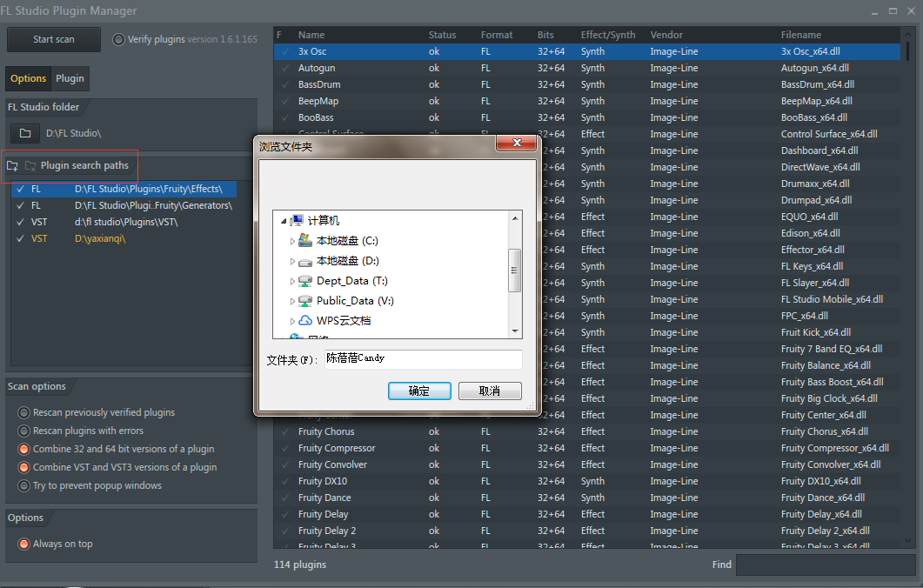Screen dimensions: 923x588
Task: Toggle the Always on top option
Action: click(x=23, y=544)
